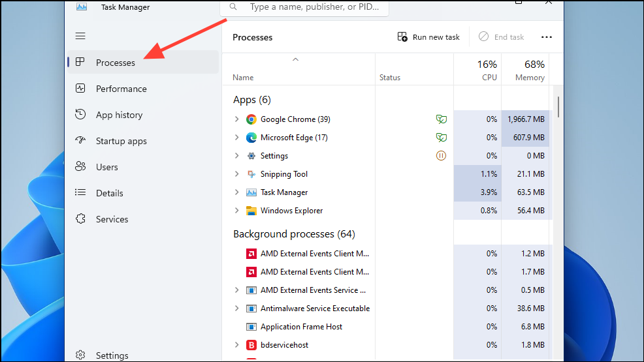Expand the Settings process group
The width and height of the screenshot is (644, 362).
pyautogui.click(x=236, y=155)
